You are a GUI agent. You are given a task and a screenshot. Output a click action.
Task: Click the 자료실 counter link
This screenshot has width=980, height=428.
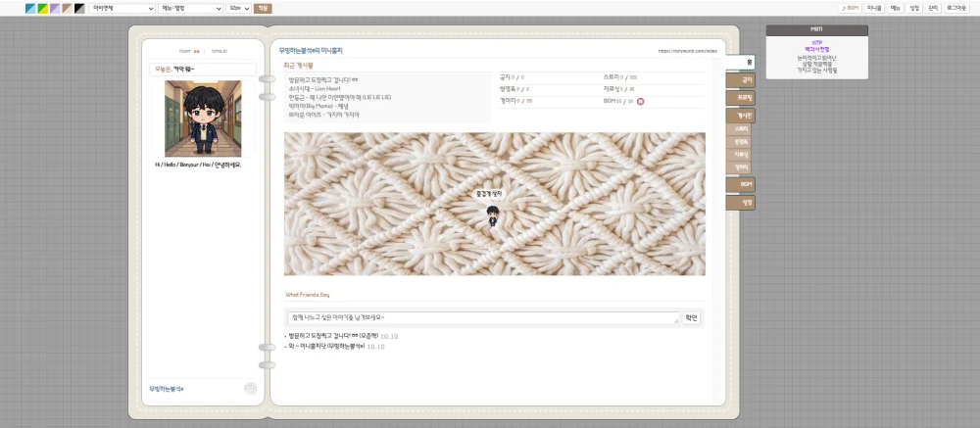point(618,89)
